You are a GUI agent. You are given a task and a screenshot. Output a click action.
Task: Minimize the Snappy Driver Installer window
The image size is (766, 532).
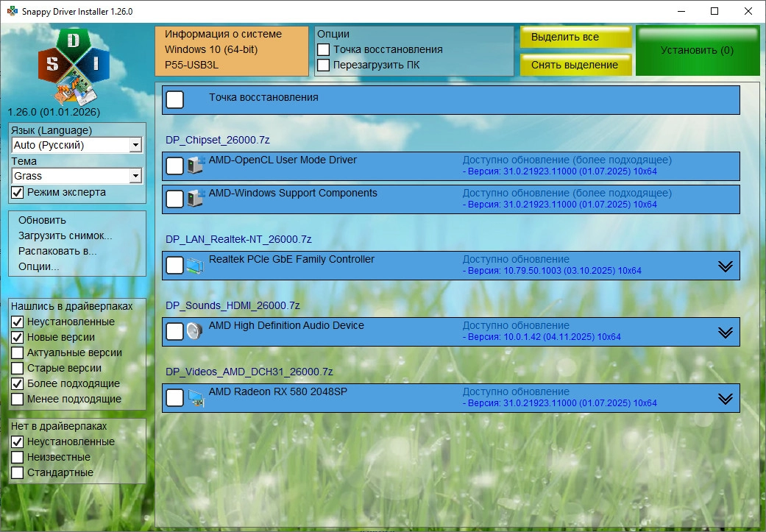[x=681, y=11]
